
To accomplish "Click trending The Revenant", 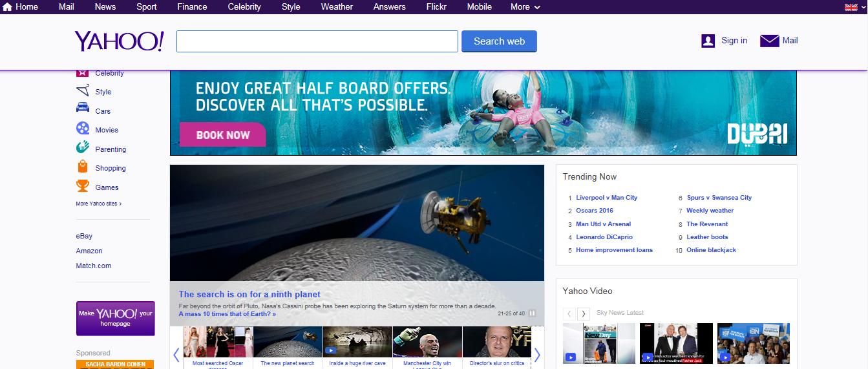I will pos(707,224).
